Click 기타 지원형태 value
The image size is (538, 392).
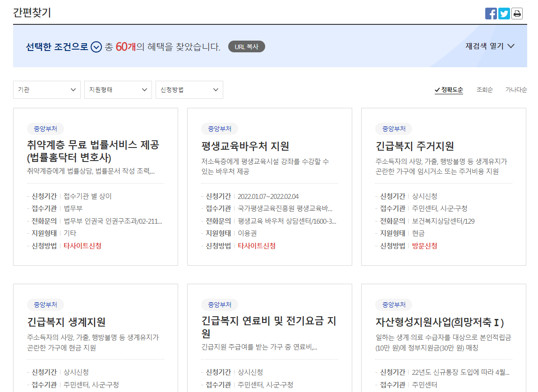(x=69, y=233)
